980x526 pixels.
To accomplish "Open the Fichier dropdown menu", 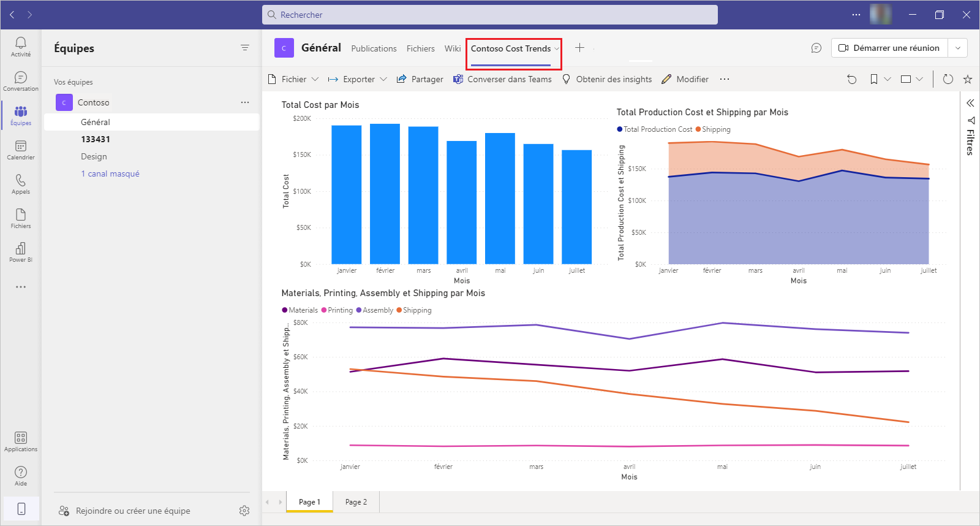I will [x=293, y=79].
